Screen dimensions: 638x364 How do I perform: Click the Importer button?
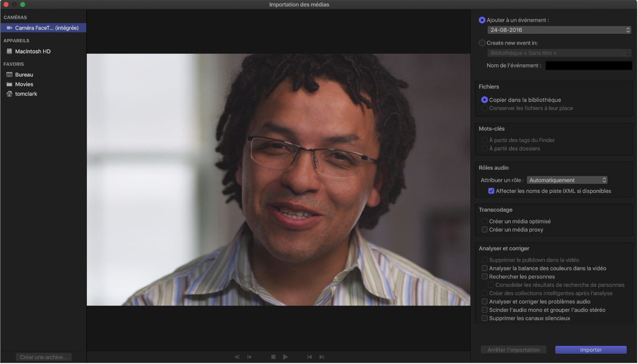tap(591, 350)
